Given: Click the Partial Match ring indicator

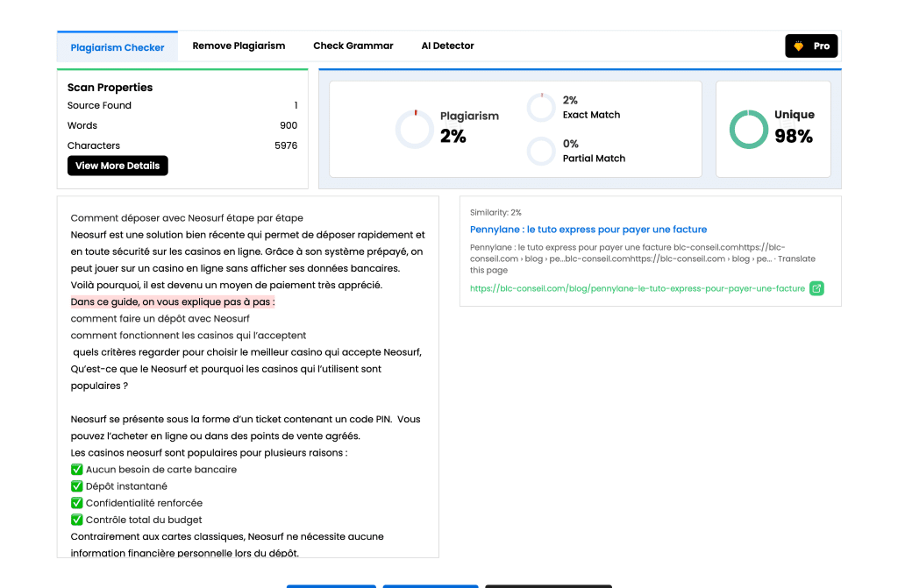Looking at the screenshot, I should coord(541,151).
